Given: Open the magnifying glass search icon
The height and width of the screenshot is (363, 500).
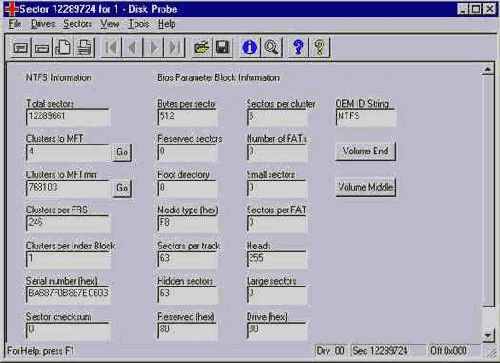Looking at the screenshot, I should (271, 47).
